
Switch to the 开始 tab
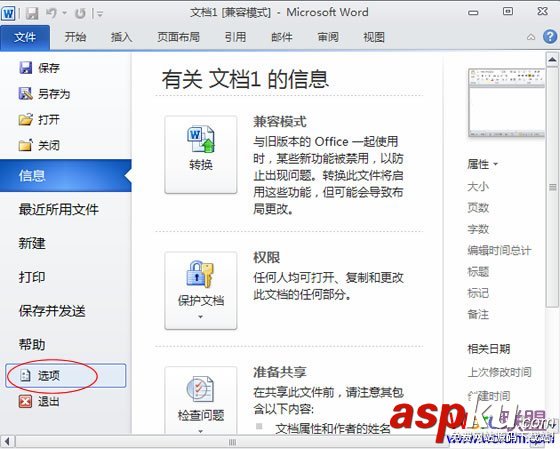point(75,37)
